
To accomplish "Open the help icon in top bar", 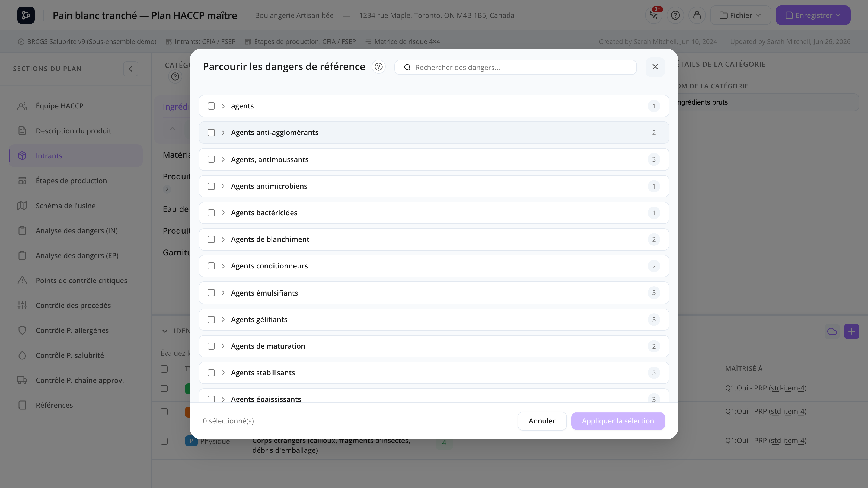I will [x=675, y=15].
